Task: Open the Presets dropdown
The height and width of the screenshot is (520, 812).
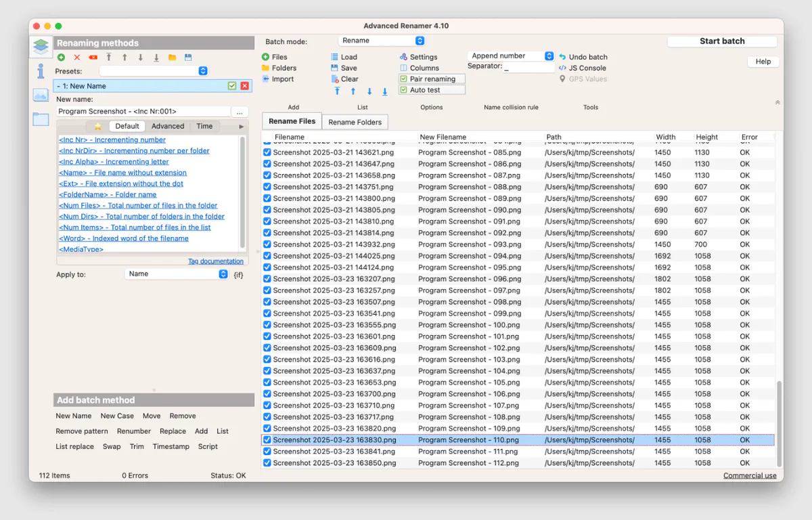Action: point(202,70)
